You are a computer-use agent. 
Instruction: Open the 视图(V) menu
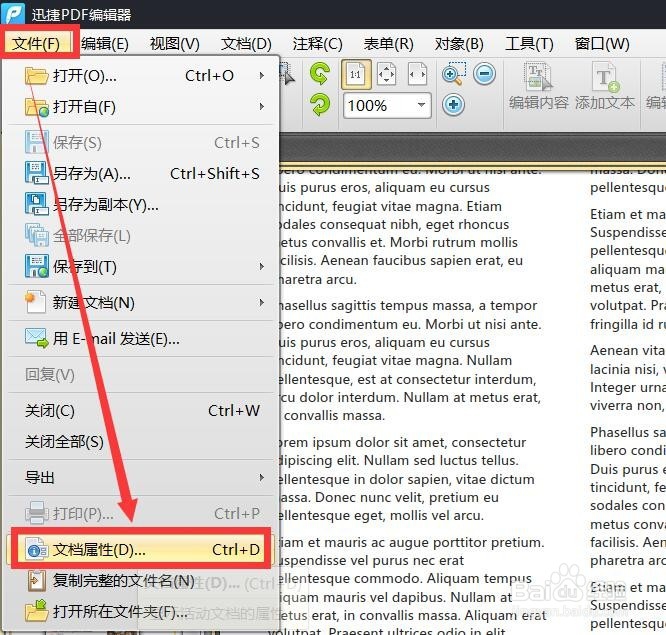click(175, 43)
